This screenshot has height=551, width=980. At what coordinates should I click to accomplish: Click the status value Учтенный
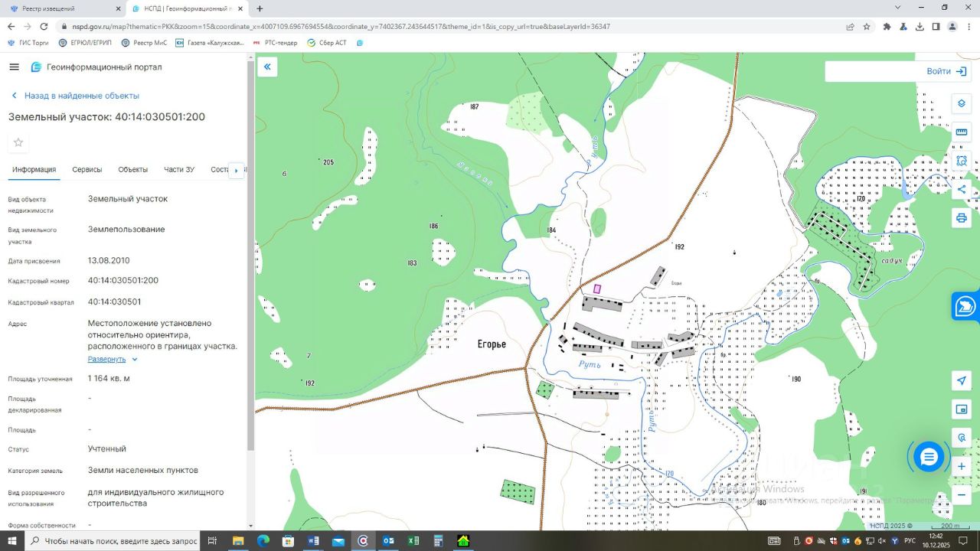click(x=107, y=449)
